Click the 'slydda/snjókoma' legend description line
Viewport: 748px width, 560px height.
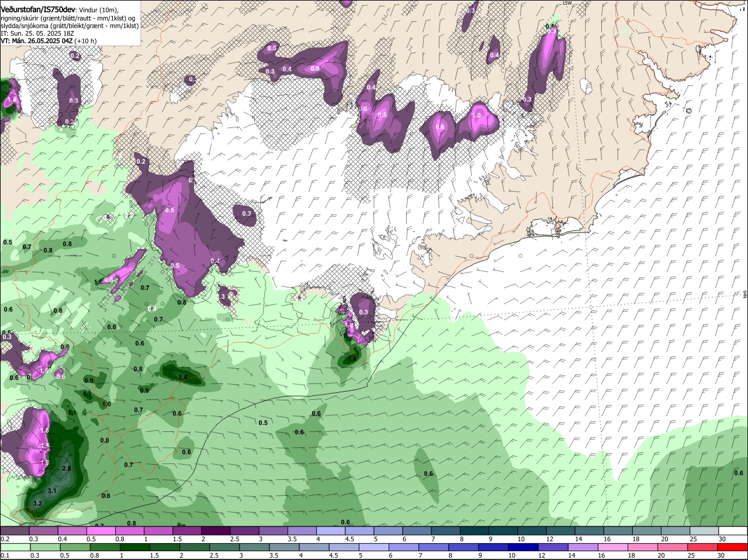click(x=70, y=26)
